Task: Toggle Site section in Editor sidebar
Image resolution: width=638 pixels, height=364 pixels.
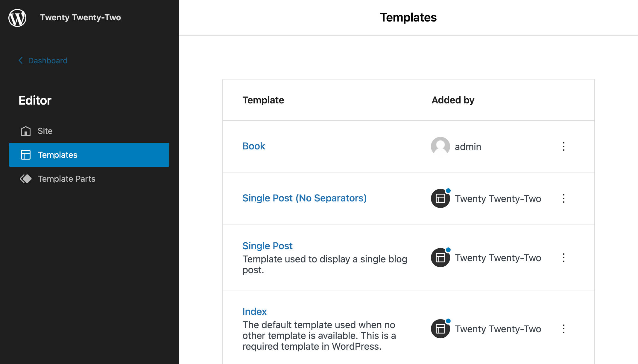Action: point(45,131)
